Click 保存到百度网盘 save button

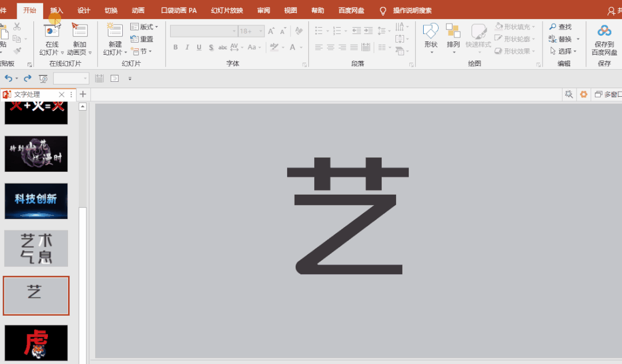click(604, 39)
